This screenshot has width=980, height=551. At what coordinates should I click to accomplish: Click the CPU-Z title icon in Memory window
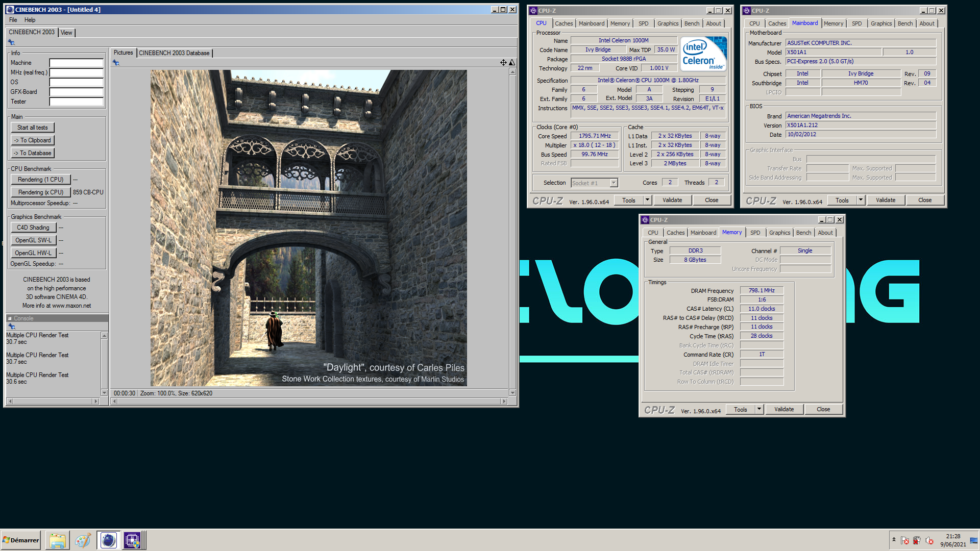pos(645,220)
